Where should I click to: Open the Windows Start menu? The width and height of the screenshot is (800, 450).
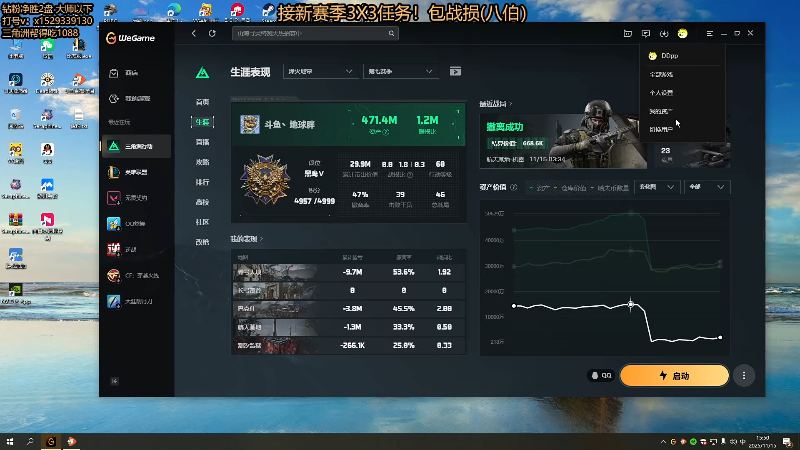pos(10,442)
